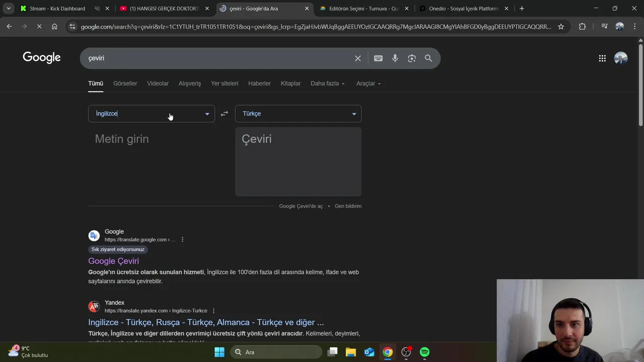Switch to the Onedio browser tab
Viewport: 644px width, 362px height.
click(463, 9)
